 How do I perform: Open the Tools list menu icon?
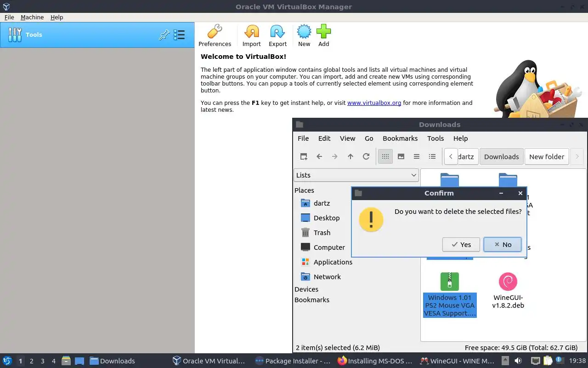tap(179, 35)
